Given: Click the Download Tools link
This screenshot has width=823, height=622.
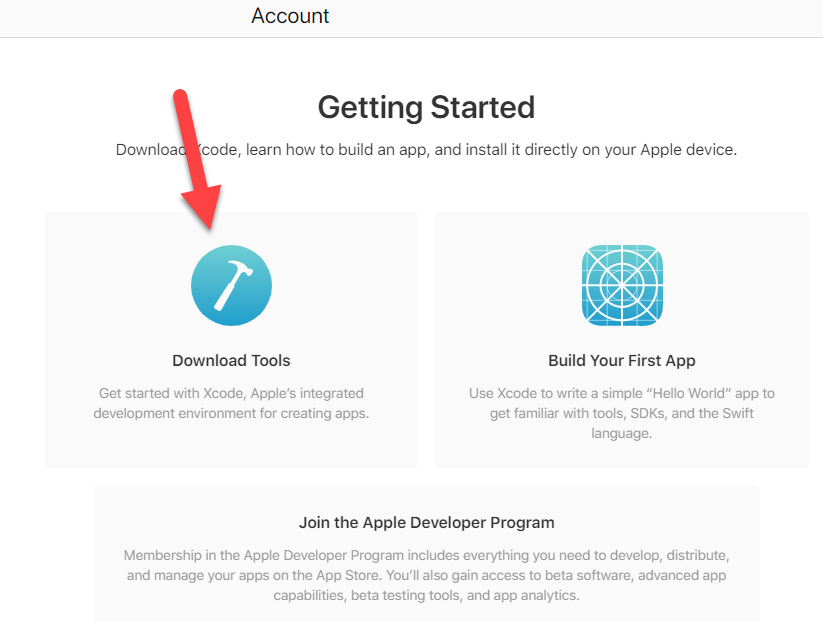Looking at the screenshot, I should point(231,360).
